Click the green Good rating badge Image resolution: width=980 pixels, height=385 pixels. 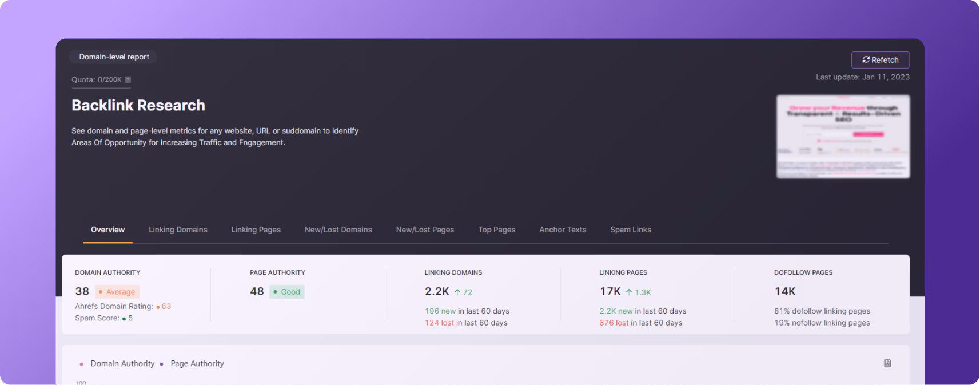pyautogui.click(x=287, y=292)
